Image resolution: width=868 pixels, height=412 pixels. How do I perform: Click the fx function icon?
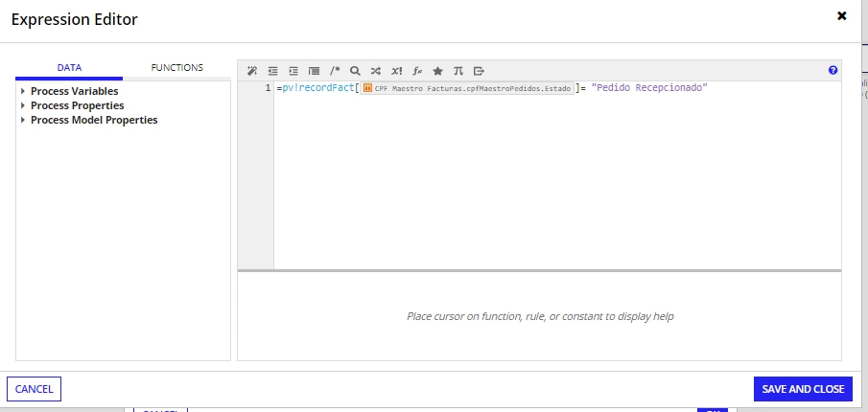click(x=417, y=71)
